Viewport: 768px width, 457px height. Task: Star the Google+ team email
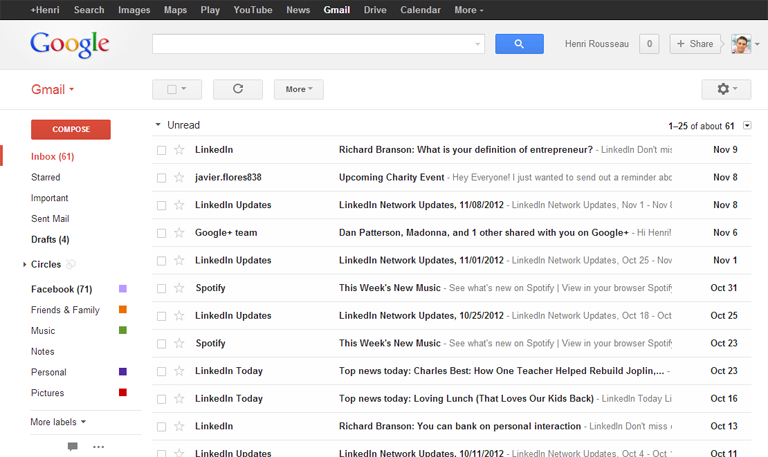pyautogui.click(x=179, y=233)
